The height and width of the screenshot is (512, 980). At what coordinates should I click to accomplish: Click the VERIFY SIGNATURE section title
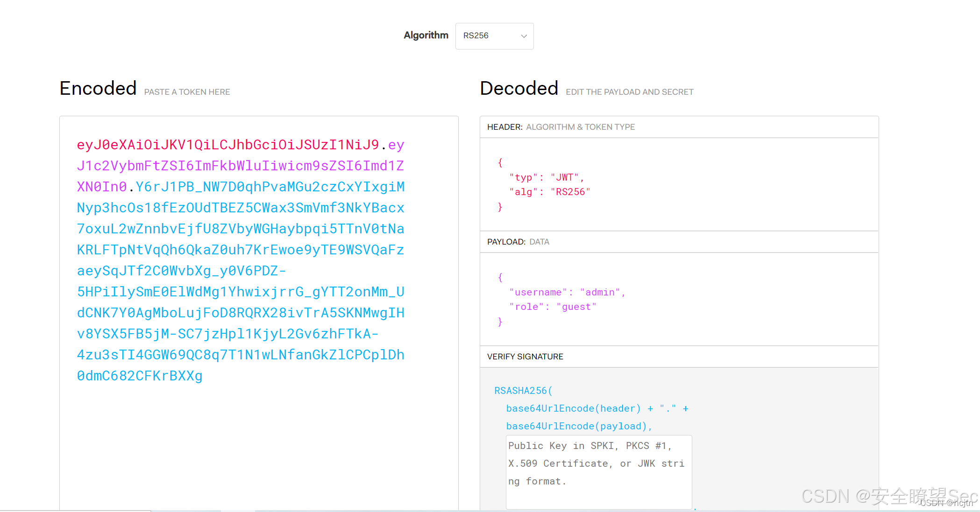(525, 357)
